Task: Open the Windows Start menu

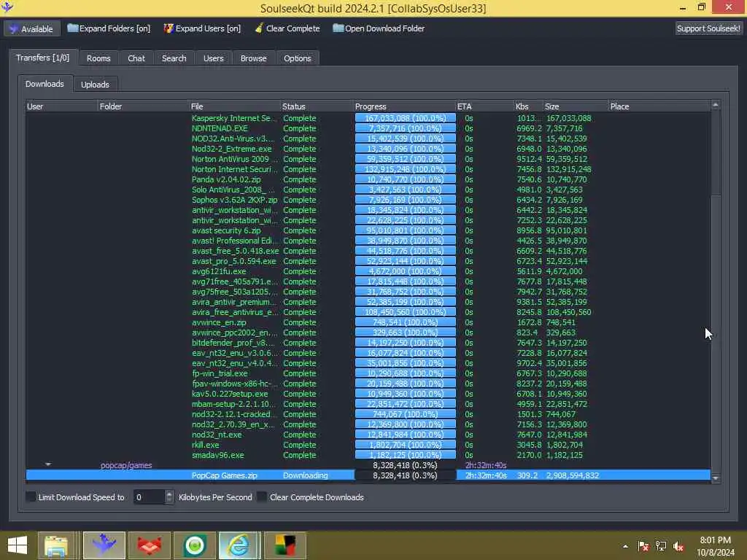Action: pyautogui.click(x=18, y=545)
